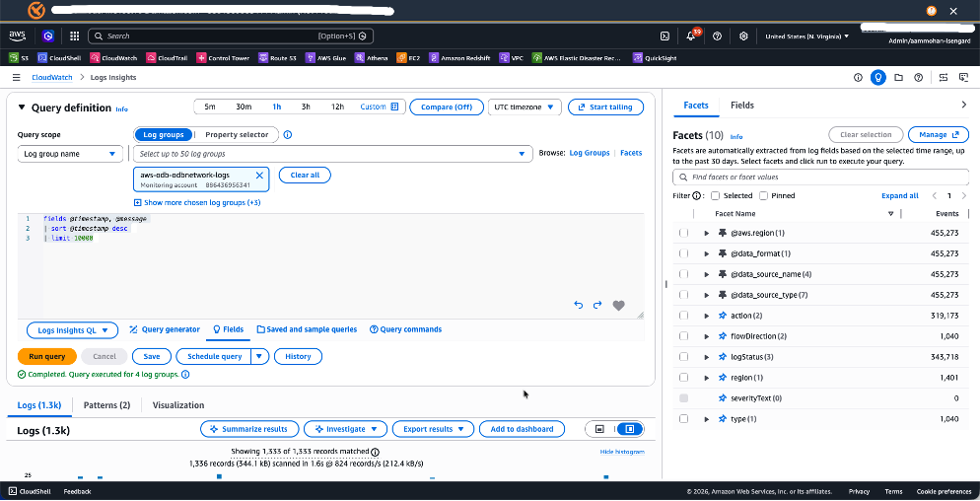Select the type facet checkbox
The image size is (980, 501).
(x=684, y=418)
